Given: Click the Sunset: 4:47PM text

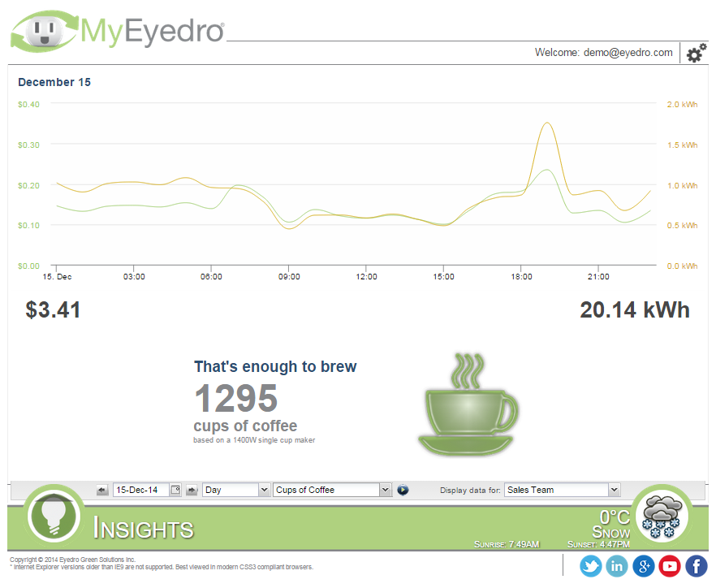Looking at the screenshot, I should point(598,545).
